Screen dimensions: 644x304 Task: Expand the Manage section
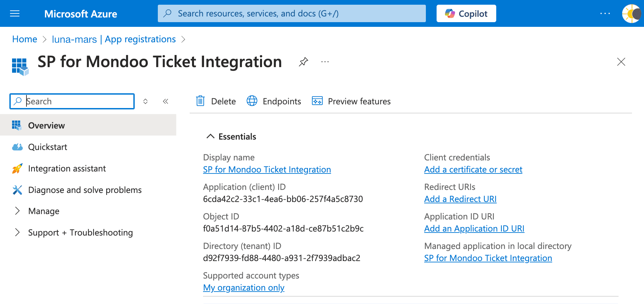[x=44, y=211]
